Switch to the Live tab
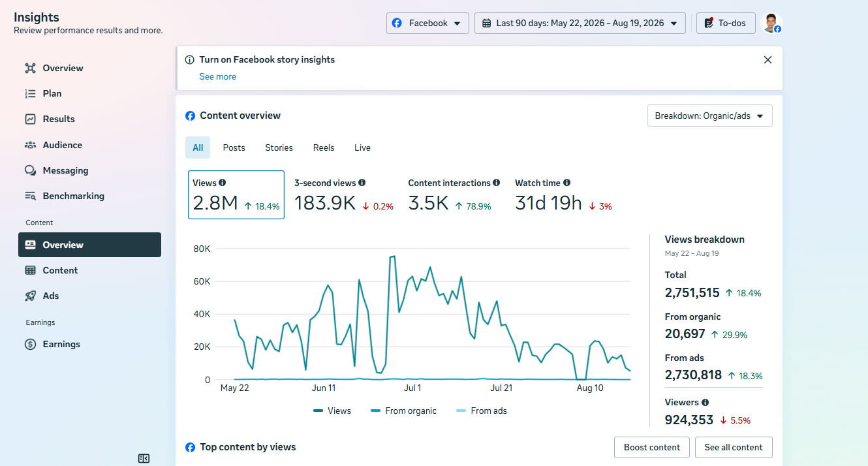868x466 pixels. click(x=362, y=148)
